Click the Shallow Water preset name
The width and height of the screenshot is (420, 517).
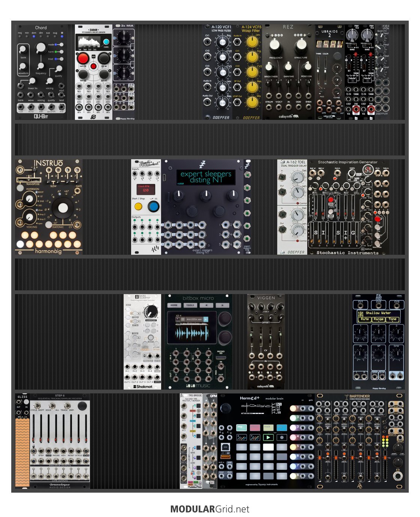coord(378,313)
